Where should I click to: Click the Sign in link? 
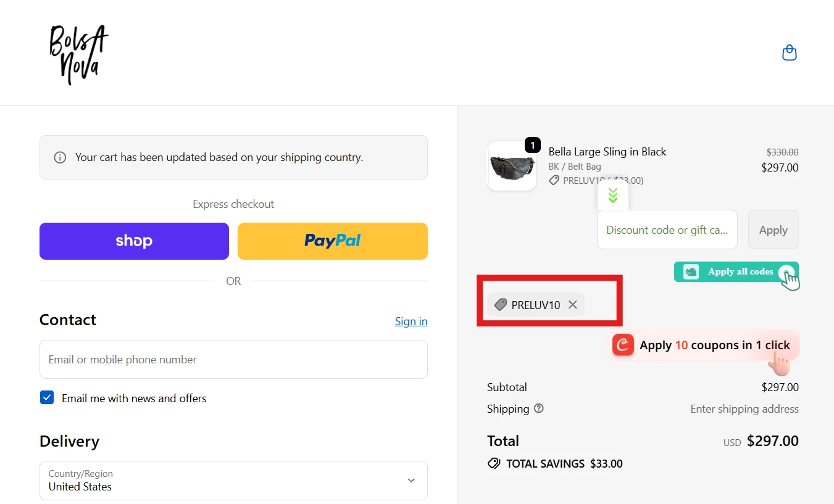click(411, 321)
